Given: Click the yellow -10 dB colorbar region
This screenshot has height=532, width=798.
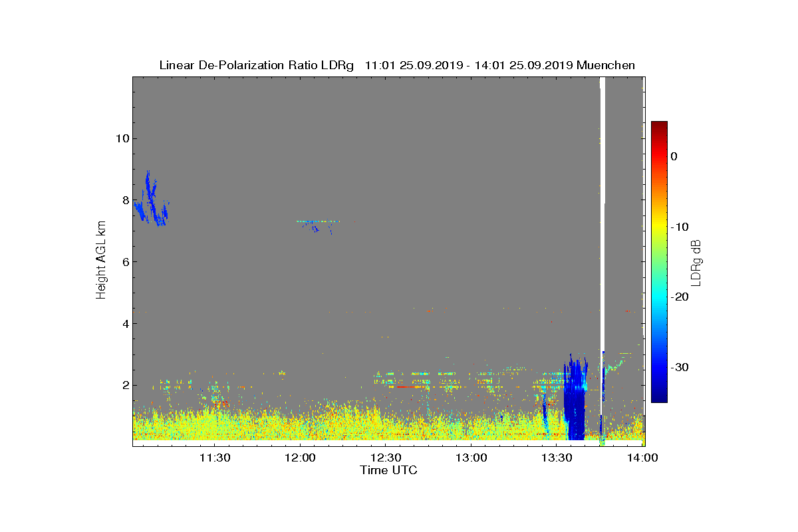Looking at the screenshot, I should point(659,227).
